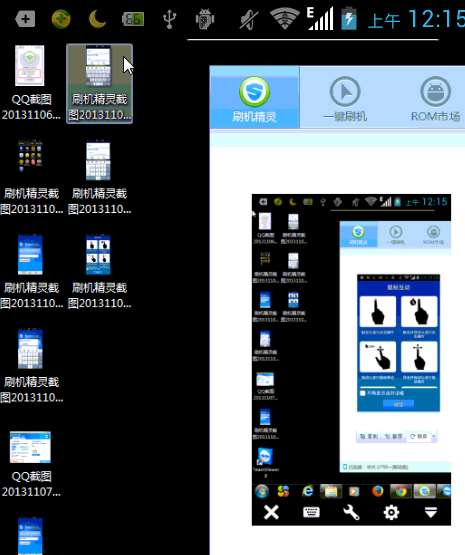Switch to the 刷机精灵 tab
The image size is (465, 555).
tap(254, 98)
